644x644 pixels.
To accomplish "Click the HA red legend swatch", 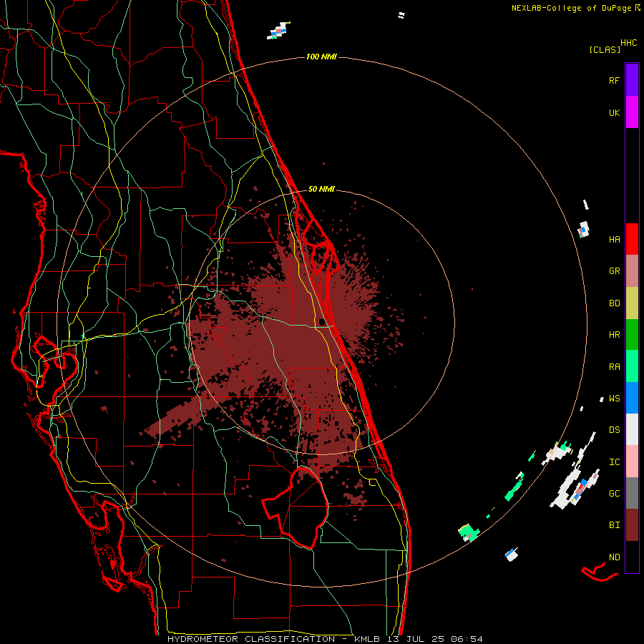I will pyautogui.click(x=632, y=239).
